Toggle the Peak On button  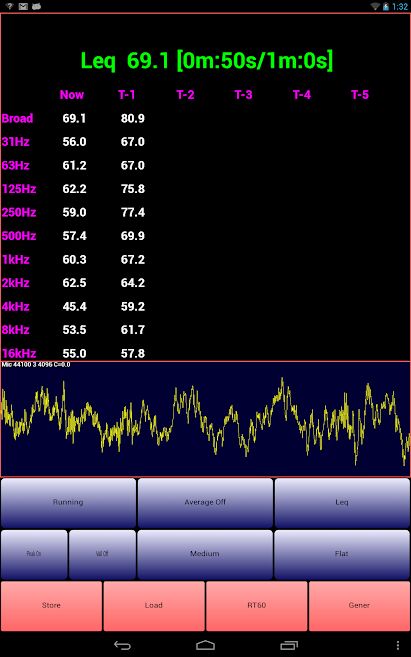pos(34,554)
